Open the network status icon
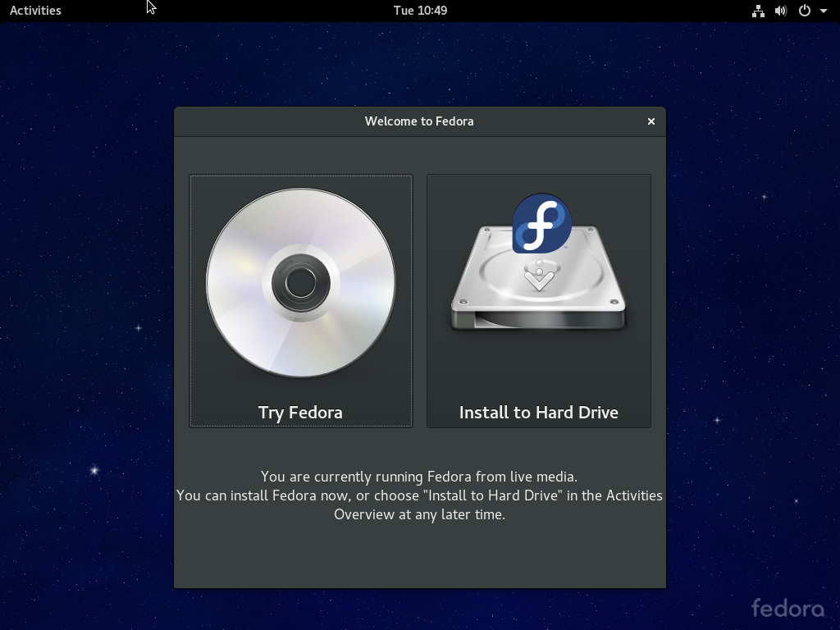Image resolution: width=840 pixels, height=630 pixels. pos(758,11)
